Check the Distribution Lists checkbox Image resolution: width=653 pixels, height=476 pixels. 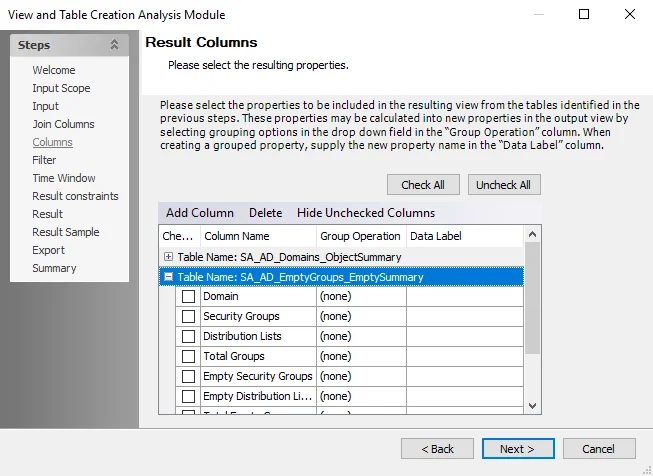(188, 336)
